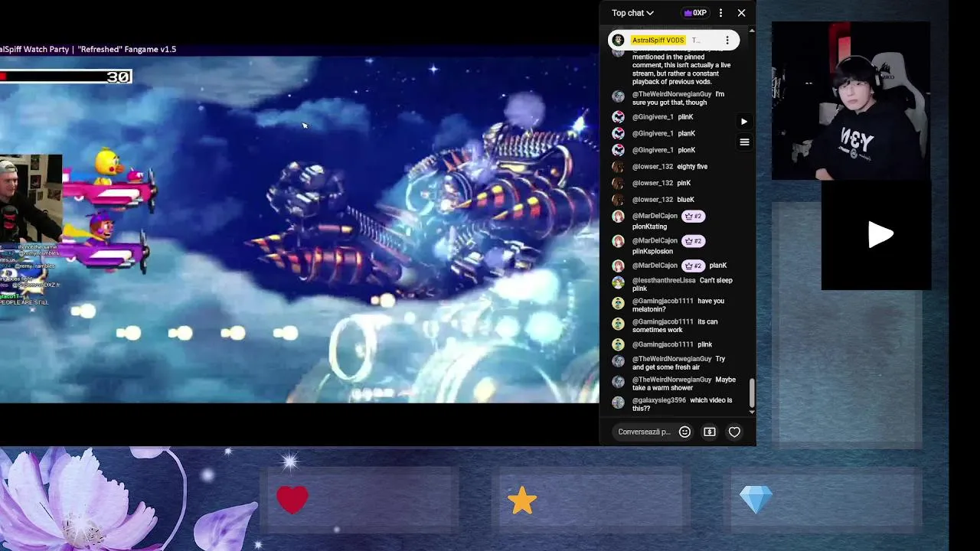
Task: Click the large white play button
Action: pyautogui.click(x=880, y=235)
